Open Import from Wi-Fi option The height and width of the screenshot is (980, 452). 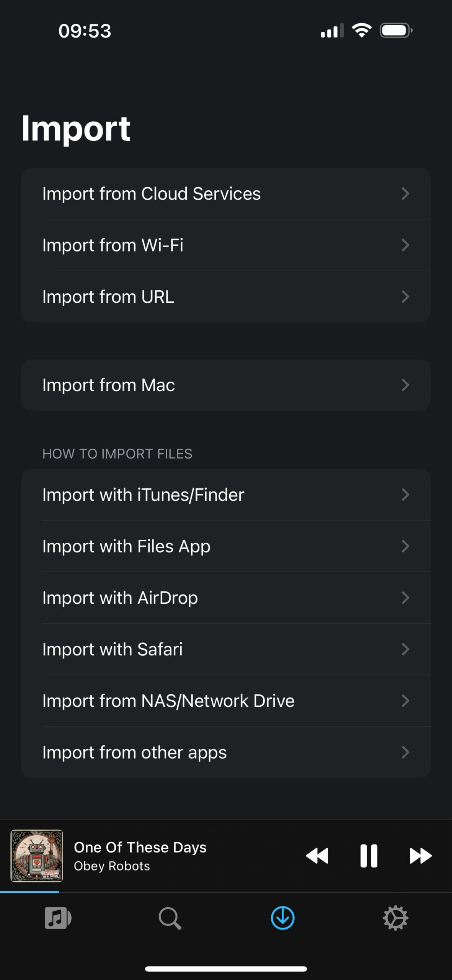pos(226,245)
